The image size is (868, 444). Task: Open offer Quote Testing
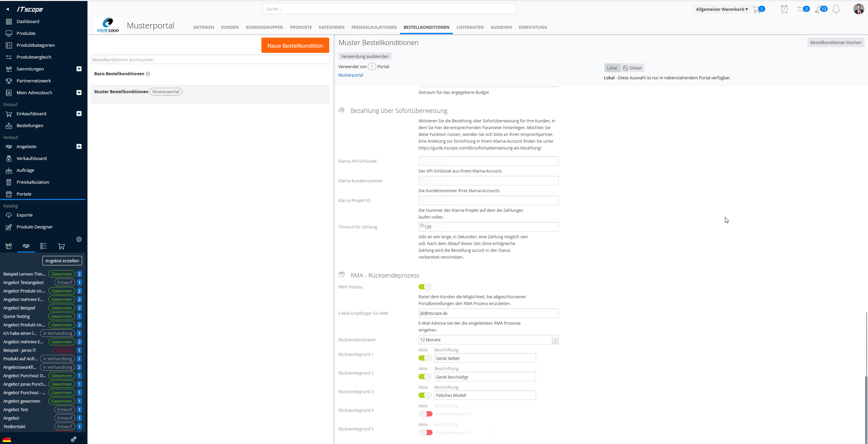pyautogui.click(x=17, y=316)
